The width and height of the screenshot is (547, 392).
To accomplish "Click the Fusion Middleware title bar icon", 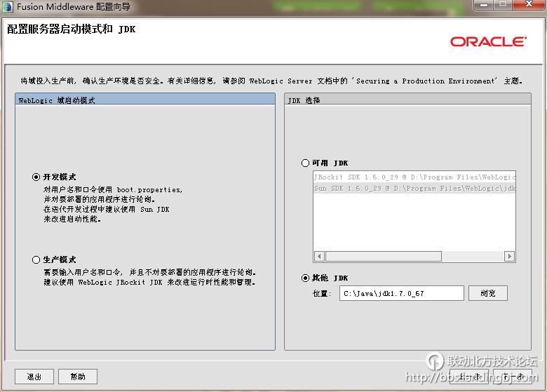I will click(7, 6).
